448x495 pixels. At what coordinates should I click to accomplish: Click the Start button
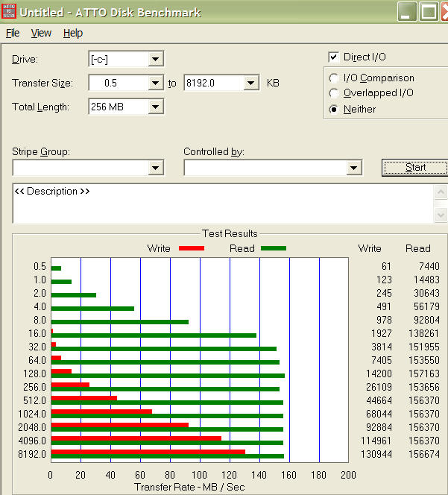tap(415, 167)
